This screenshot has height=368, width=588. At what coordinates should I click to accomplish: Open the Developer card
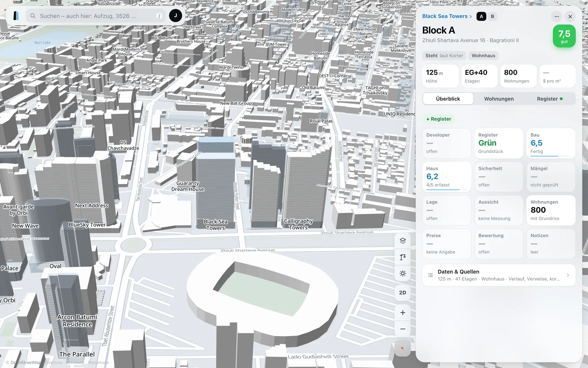447,143
